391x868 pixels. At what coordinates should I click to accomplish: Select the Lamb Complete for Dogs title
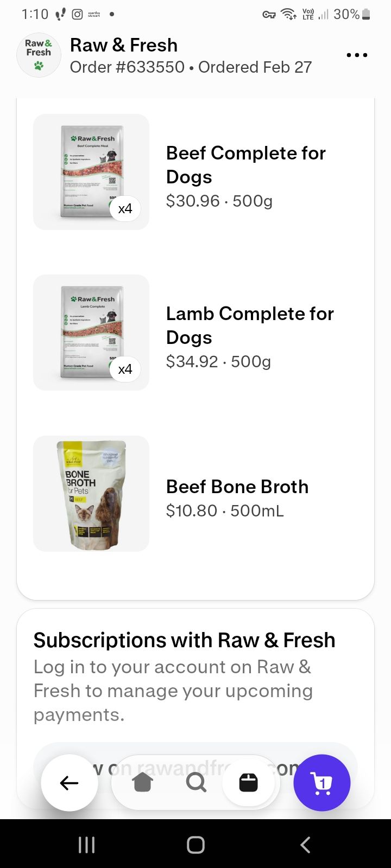point(250,325)
